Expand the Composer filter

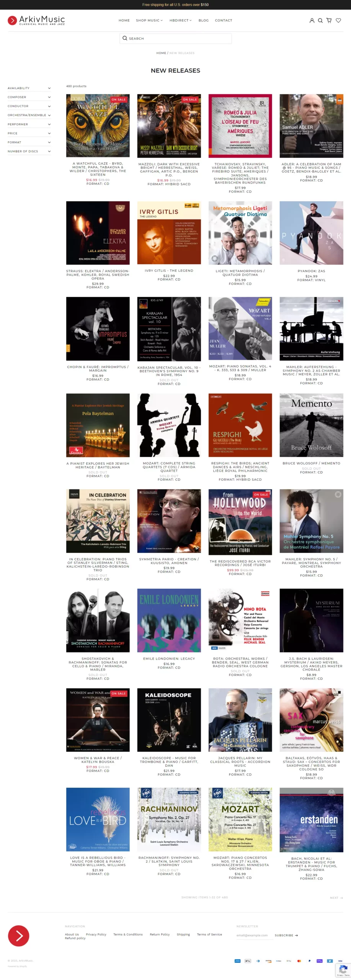[29, 97]
